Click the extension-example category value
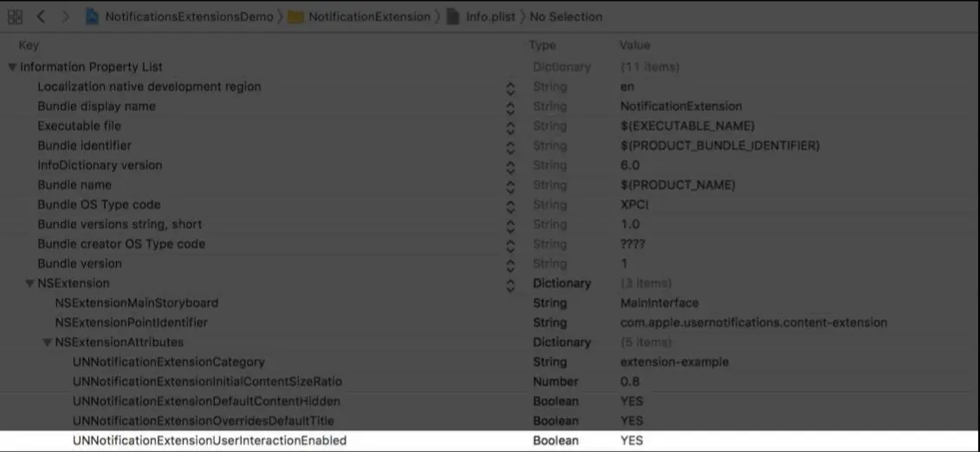The height and width of the screenshot is (452, 980). 674,362
